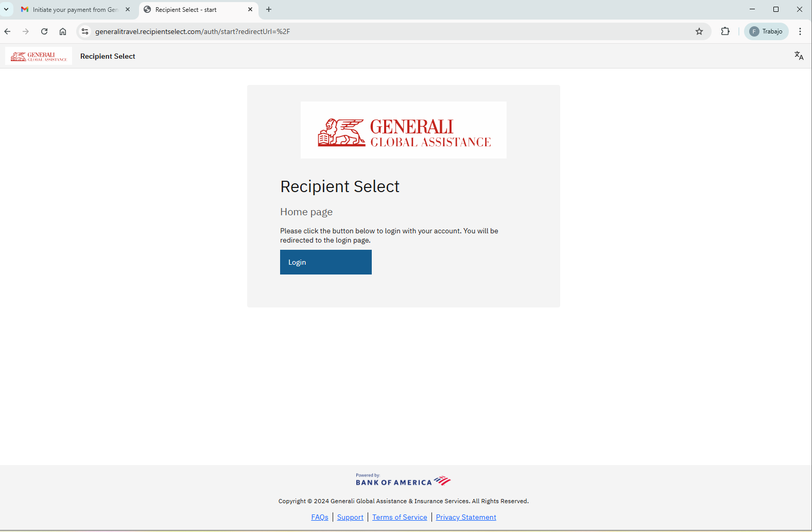
Task: Click the browser back arrow
Action: [x=7, y=31]
